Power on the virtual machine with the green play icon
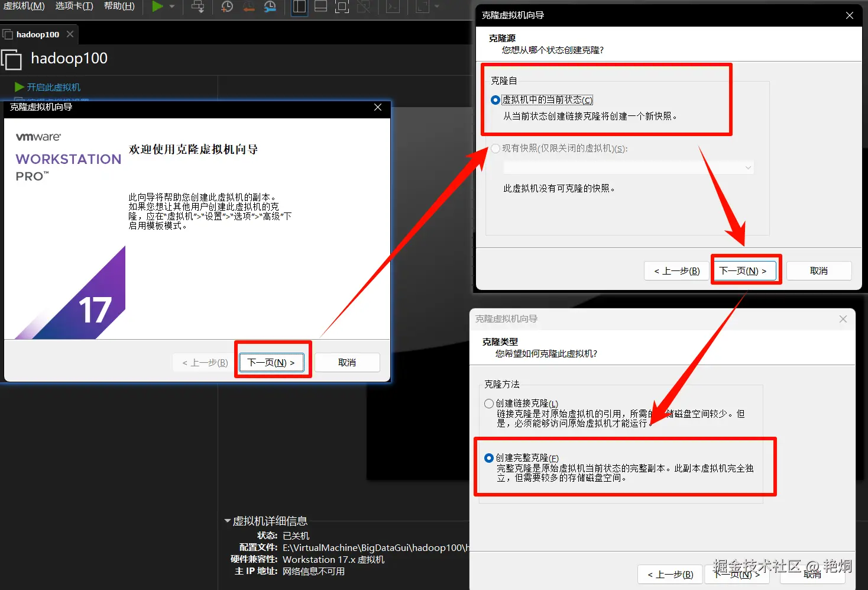This screenshot has height=590, width=868. 156,7
